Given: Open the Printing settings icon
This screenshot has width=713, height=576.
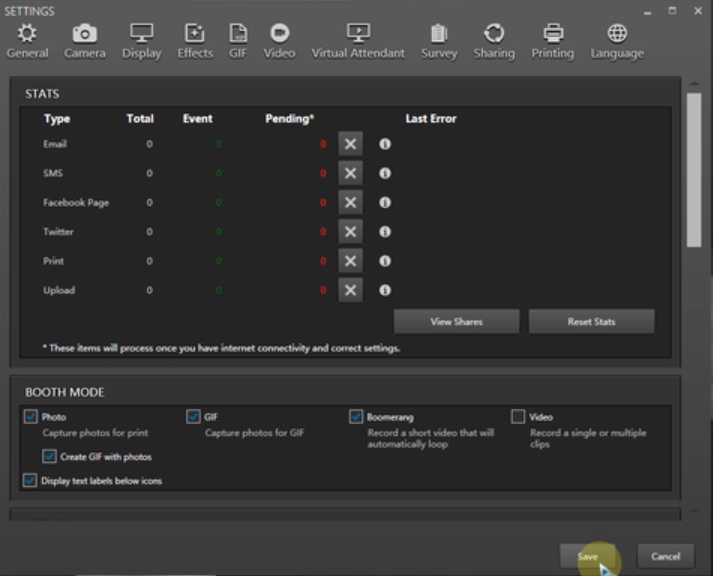Looking at the screenshot, I should click(552, 34).
